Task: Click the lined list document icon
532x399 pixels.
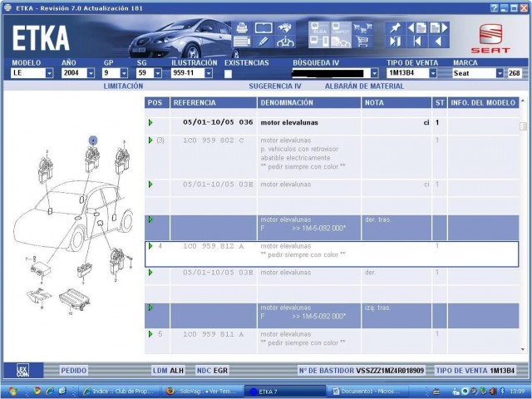Action: pyautogui.click(x=242, y=42)
